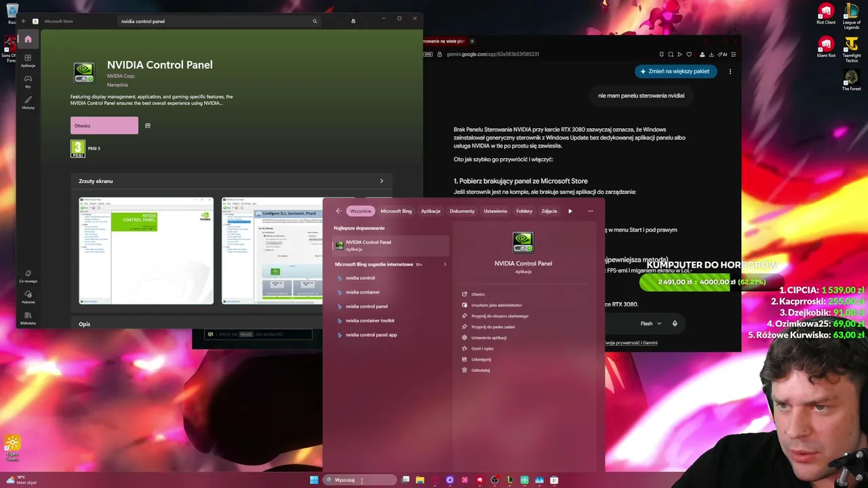Choose the 'nvidia control' web suggestion
This screenshot has height=488, width=868.
click(360, 278)
